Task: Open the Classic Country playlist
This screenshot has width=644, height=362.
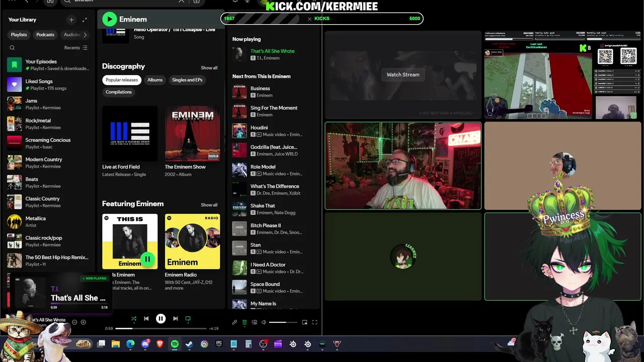Action: pos(48,202)
